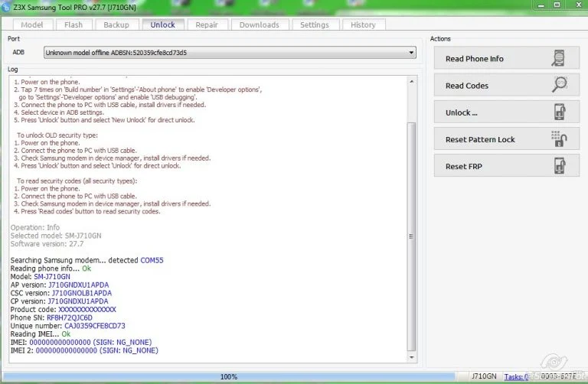588x384 pixels.
Task: Switch to the Settings tab
Action: 315,24
